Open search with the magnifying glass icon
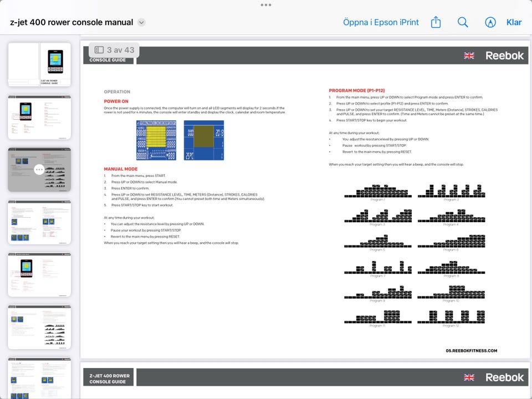 463,22
